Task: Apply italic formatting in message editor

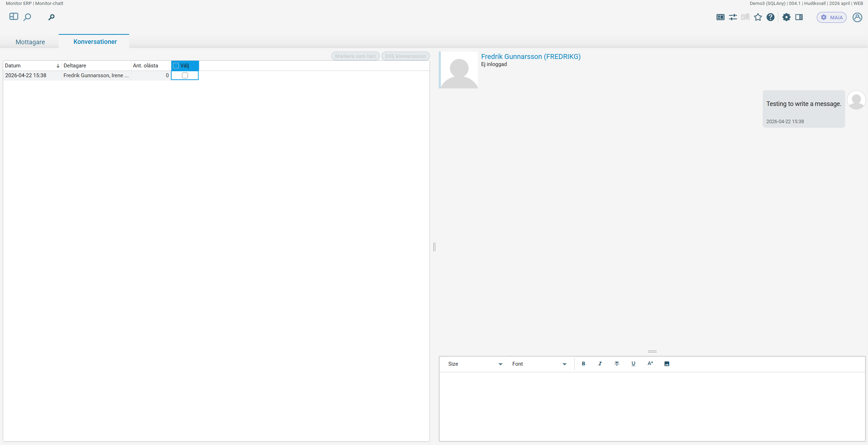Action: coord(600,364)
